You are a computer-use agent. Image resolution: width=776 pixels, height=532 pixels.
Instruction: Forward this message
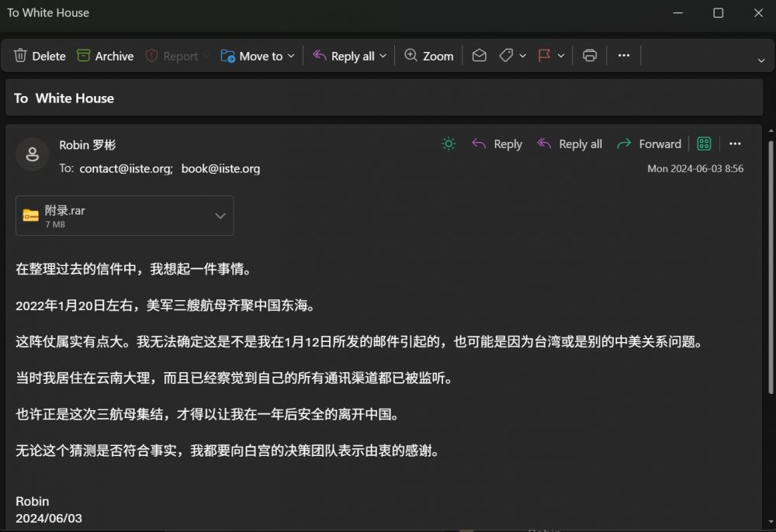click(x=649, y=144)
